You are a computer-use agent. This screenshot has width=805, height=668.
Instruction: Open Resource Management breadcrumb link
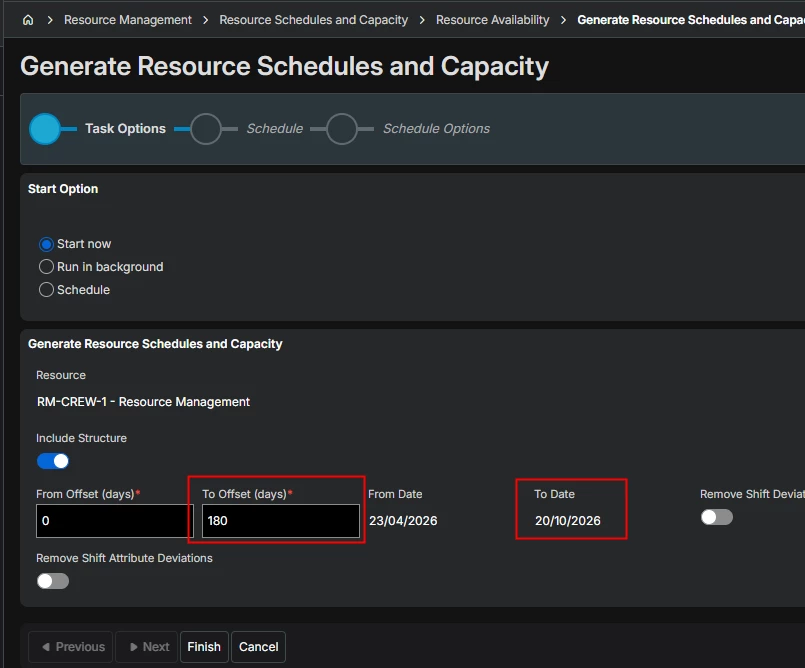128,20
